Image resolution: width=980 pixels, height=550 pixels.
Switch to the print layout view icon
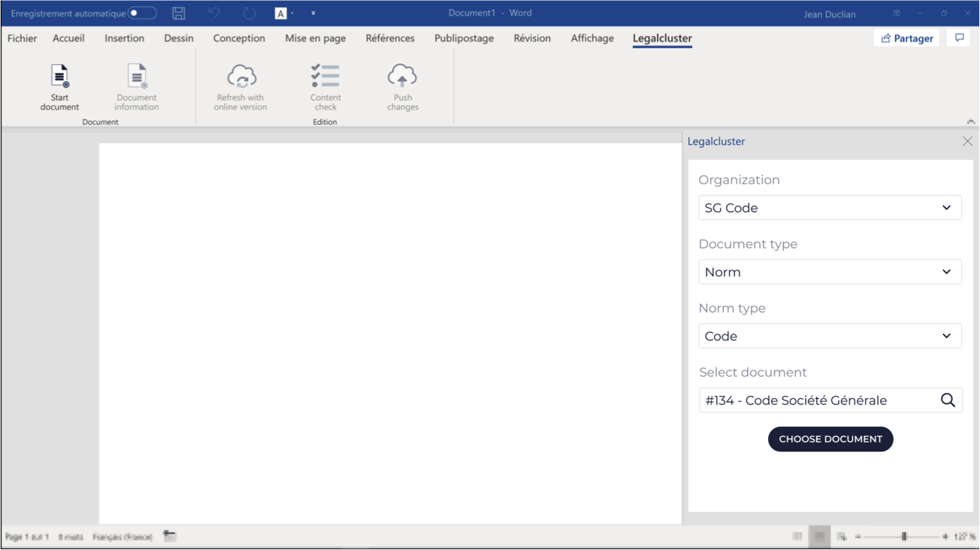819,536
